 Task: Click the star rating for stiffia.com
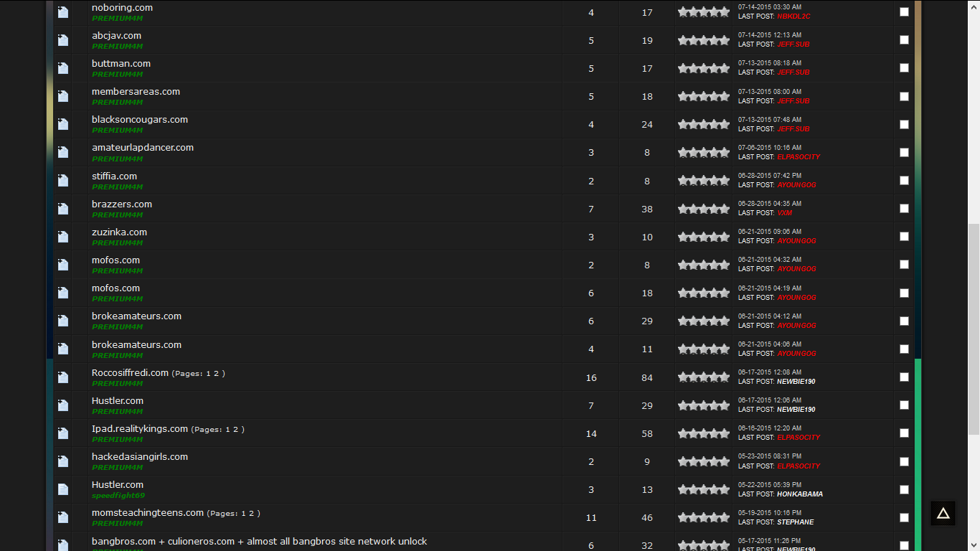pos(704,181)
